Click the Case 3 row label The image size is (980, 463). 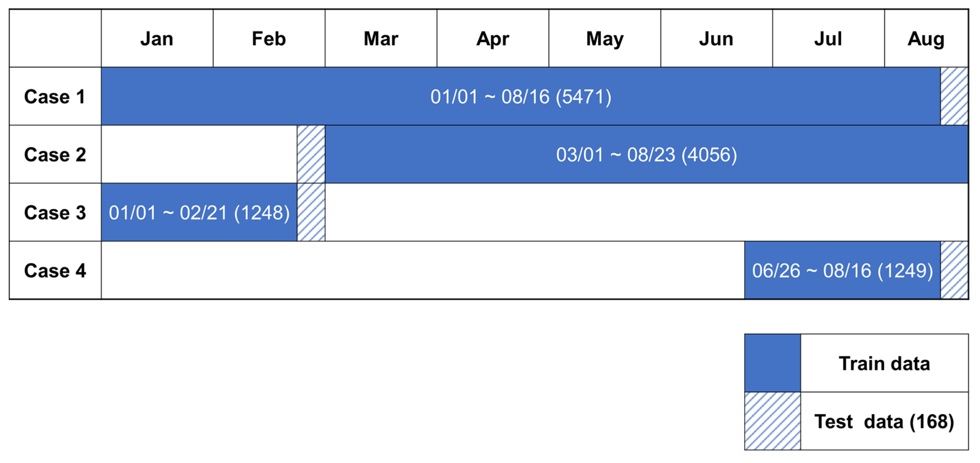coord(55,212)
